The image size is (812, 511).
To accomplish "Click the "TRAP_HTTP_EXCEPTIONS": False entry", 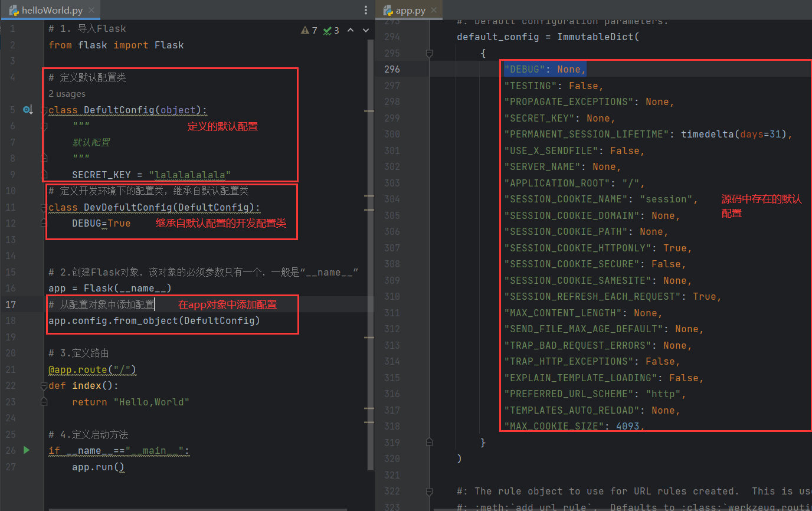I will pyautogui.click(x=592, y=361).
